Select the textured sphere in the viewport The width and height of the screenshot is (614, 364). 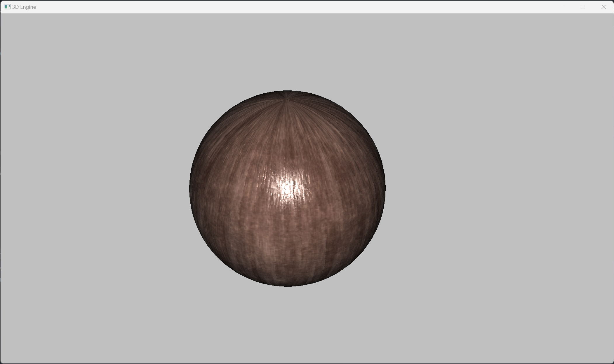pos(288,188)
